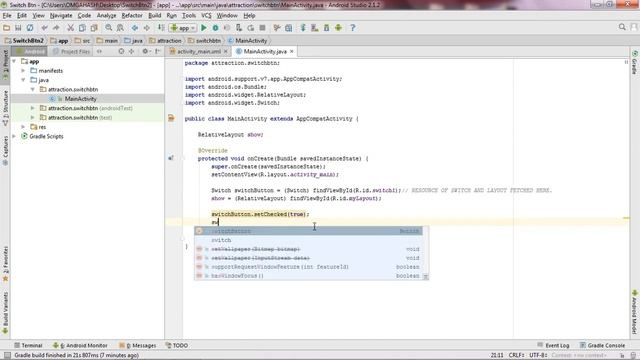The height and width of the screenshot is (360, 640).
Task: Navigate forward with the right arrow icon
Action: pos(147,28)
